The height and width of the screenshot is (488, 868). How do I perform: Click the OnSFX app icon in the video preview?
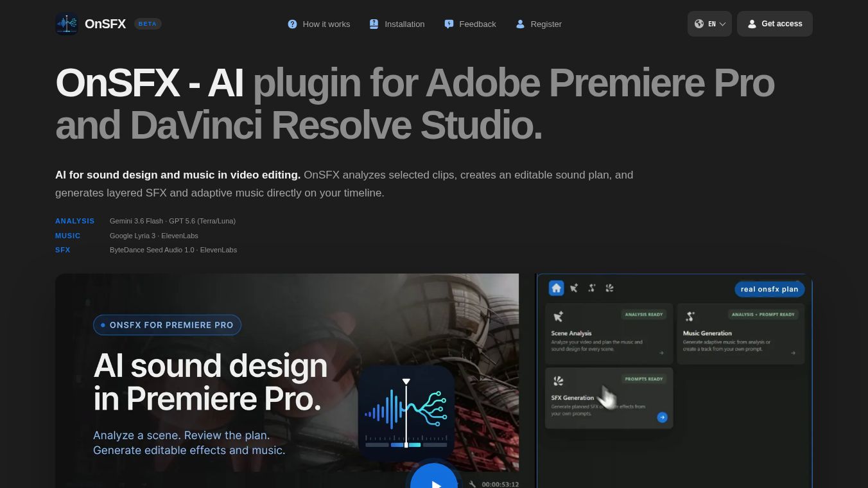point(406,413)
